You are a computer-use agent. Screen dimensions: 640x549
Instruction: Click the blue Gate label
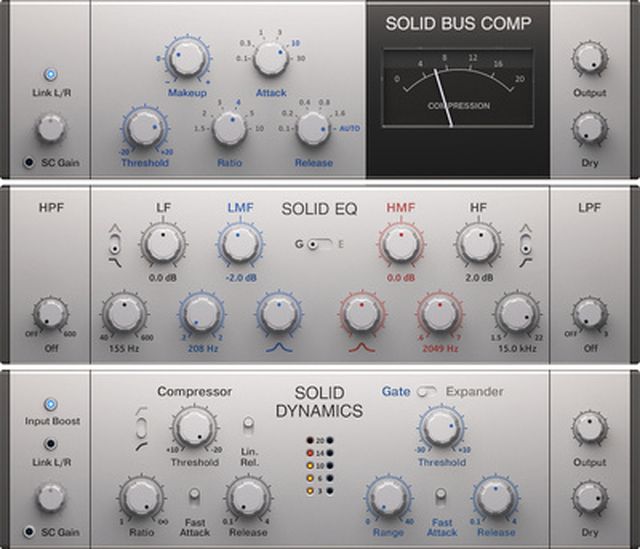pyautogui.click(x=396, y=392)
